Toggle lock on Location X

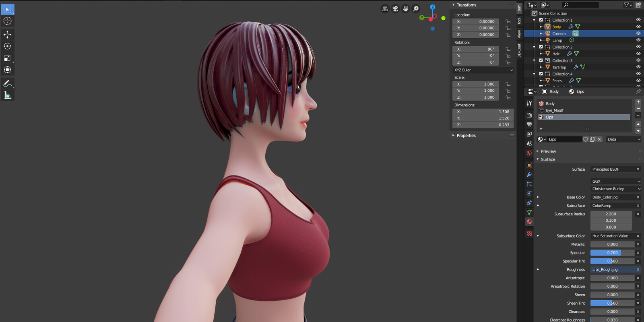[508, 22]
